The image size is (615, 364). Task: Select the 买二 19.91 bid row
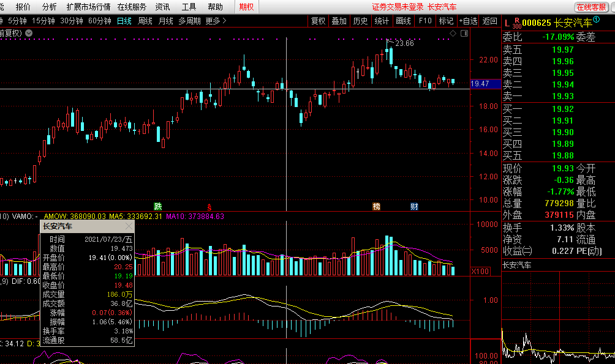558,121
